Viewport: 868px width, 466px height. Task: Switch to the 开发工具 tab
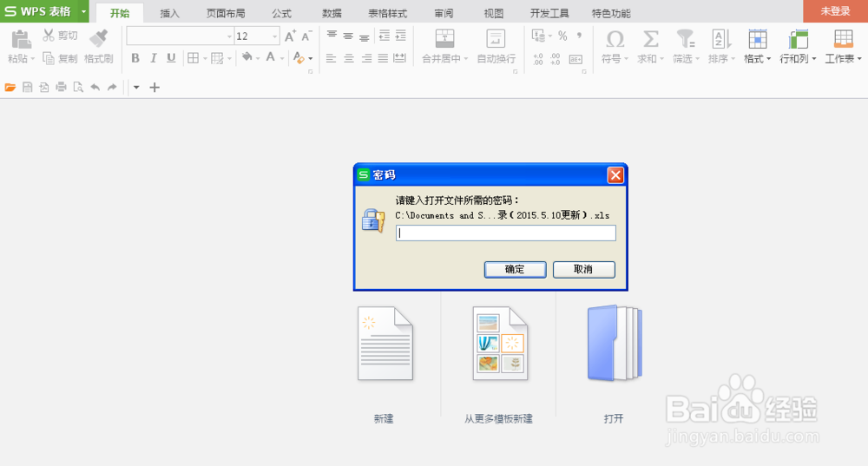(549, 13)
